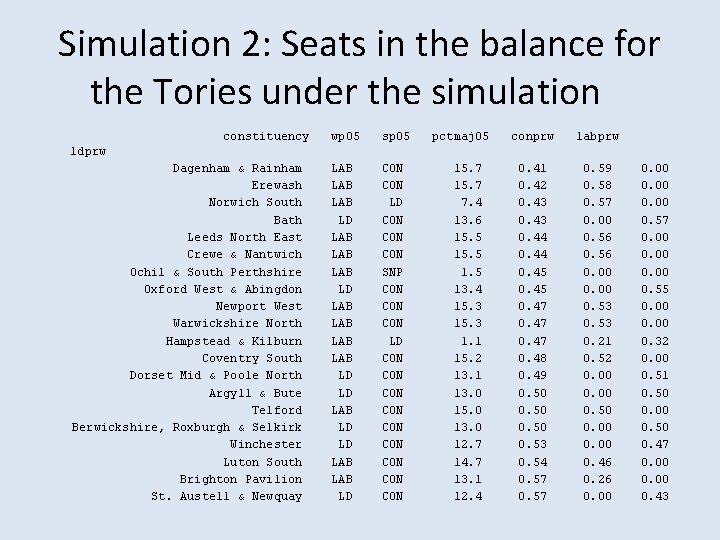720x540 pixels.
Task: Select Berwickshire, Roxburgh & Selkirk entry
Action: (x=187, y=427)
